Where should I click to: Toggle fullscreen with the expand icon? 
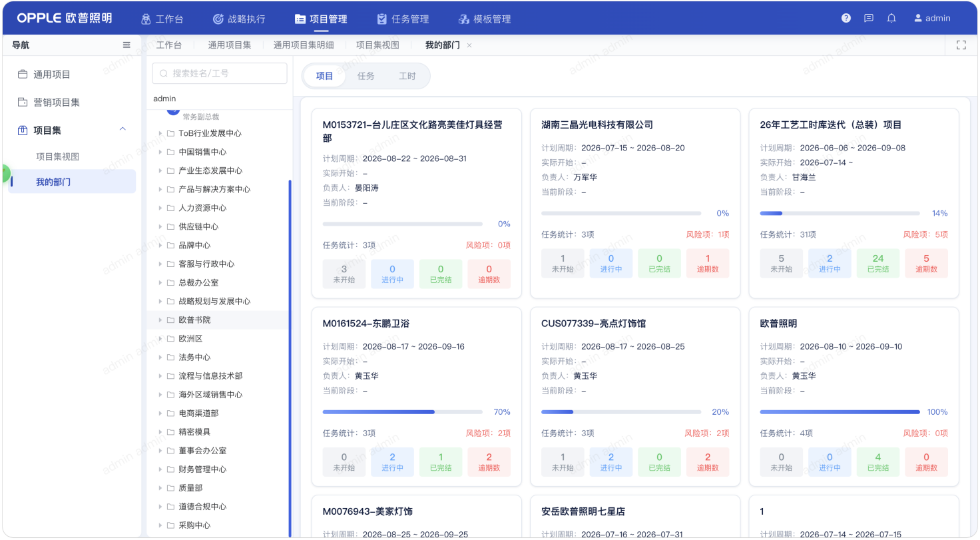[x=961, y=45]
